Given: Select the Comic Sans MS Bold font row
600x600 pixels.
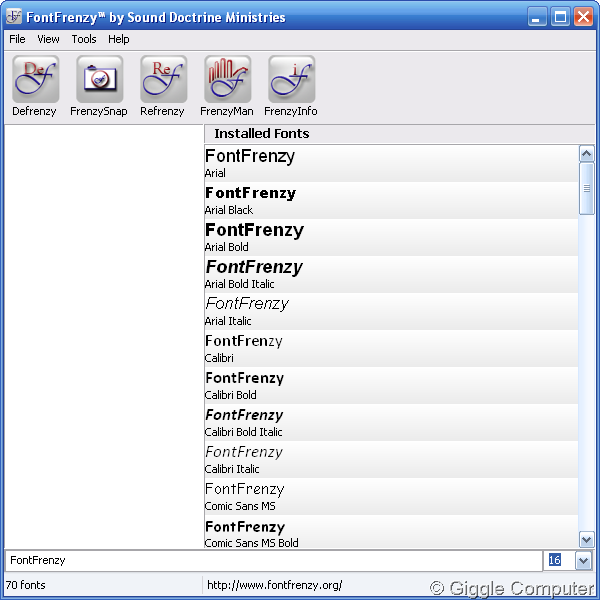Looking at the screenshot, I should (x=391, y=532).
